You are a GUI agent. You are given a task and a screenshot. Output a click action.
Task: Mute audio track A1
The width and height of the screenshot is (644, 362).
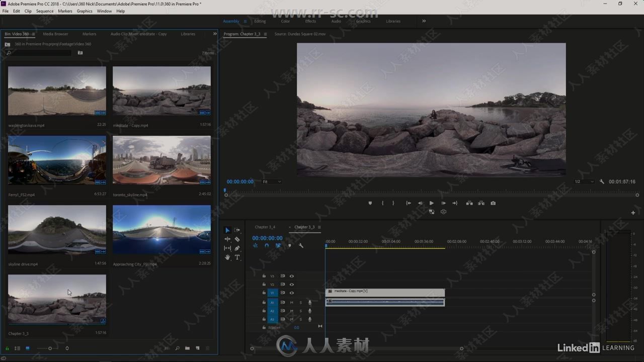tap(291, 303)
